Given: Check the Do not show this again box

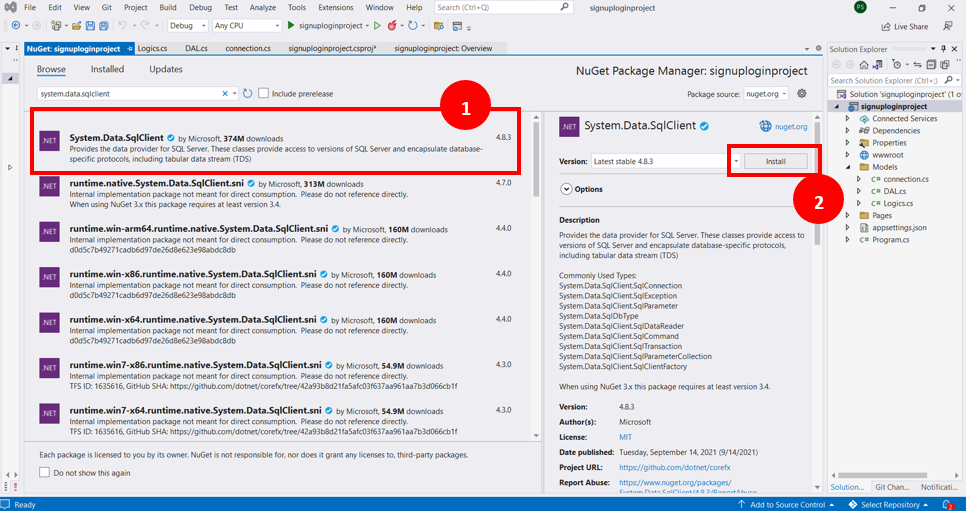Looking at the screenshot, I should (x=44, y=473).
